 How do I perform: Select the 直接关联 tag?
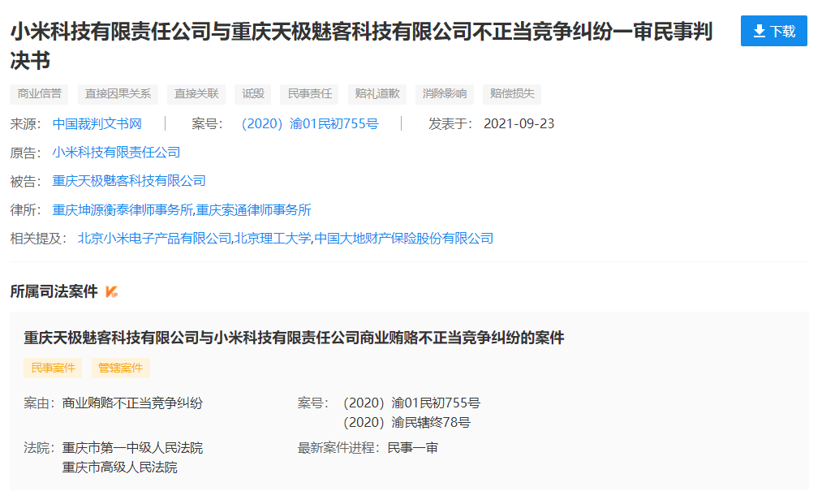pyautogui.click(x=196, y=94)
